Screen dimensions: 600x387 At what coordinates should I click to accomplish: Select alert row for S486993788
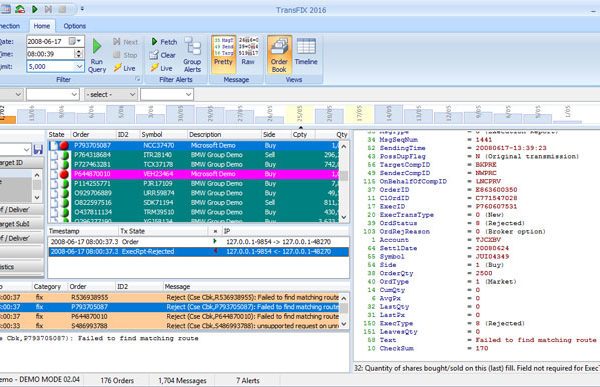tap(169, 326)
